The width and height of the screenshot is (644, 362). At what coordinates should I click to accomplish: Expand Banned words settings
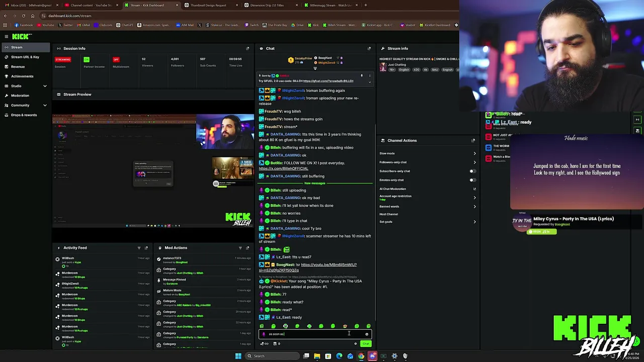point(474,206)
